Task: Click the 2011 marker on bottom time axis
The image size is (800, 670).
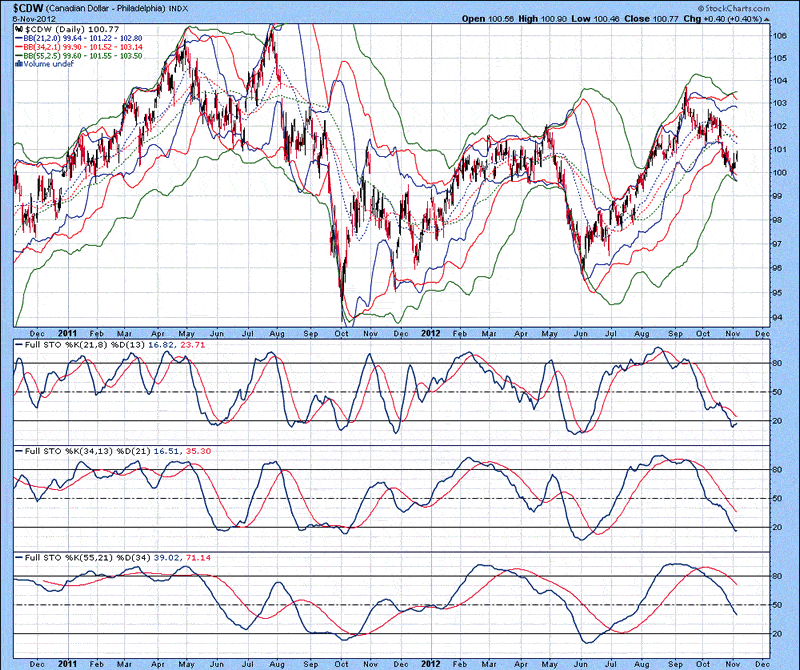Action: coord(68,661)
